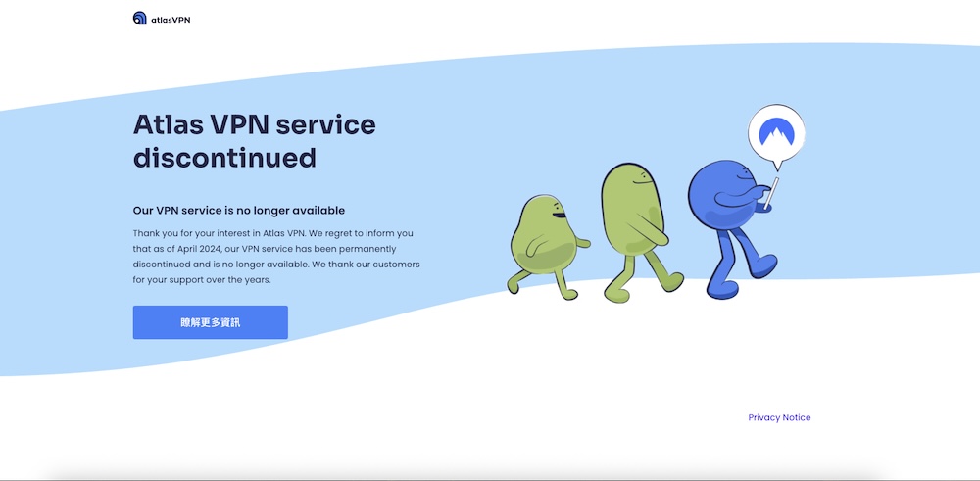
Task: Select heading 'Atlas VPN service discontinued'
Action: 255,142
